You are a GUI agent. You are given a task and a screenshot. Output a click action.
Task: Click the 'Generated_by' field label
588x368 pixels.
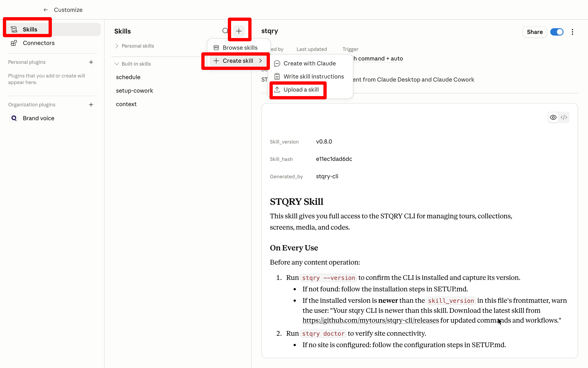pos(286,177)
